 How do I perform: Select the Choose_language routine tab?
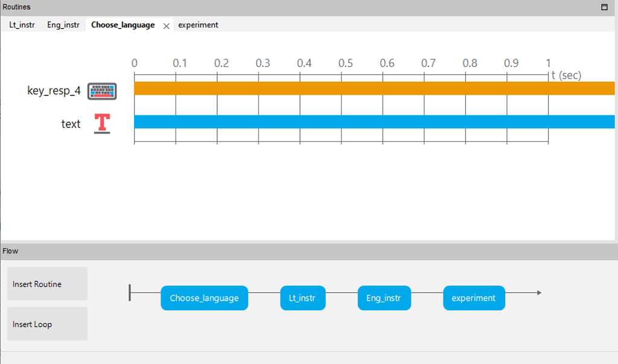[x=123, y=25]
